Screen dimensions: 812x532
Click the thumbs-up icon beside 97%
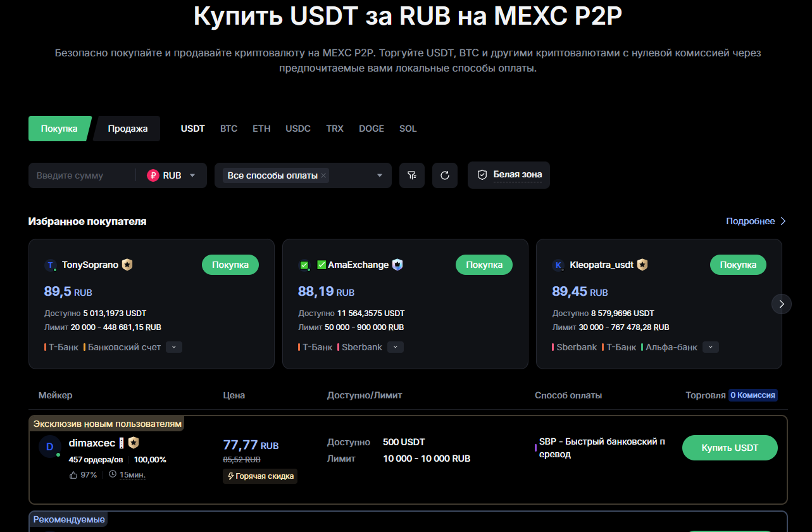tap(73, 474)
